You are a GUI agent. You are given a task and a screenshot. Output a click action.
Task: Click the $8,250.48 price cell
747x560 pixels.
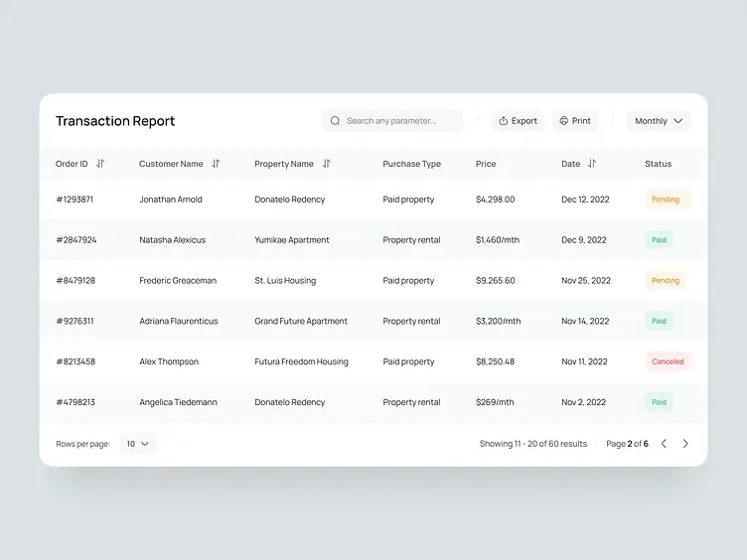(x=495, y=361)
